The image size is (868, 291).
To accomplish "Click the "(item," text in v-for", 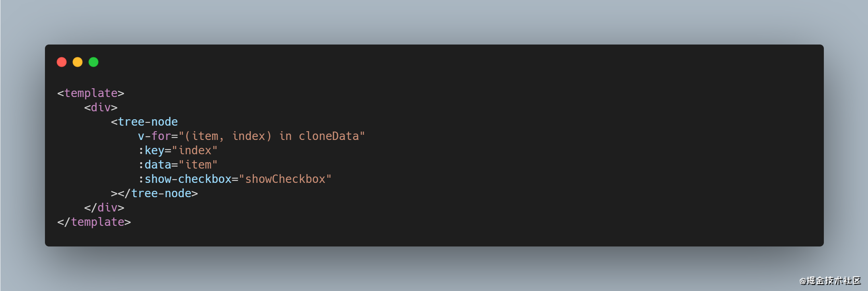I will click(x=204, y=136).
